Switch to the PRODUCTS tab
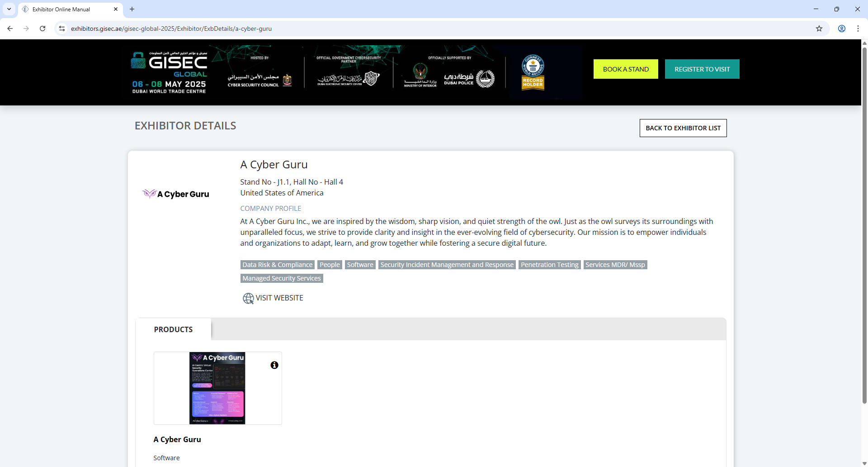The height and width of the screenshot is (467, 868). (173, 329)
